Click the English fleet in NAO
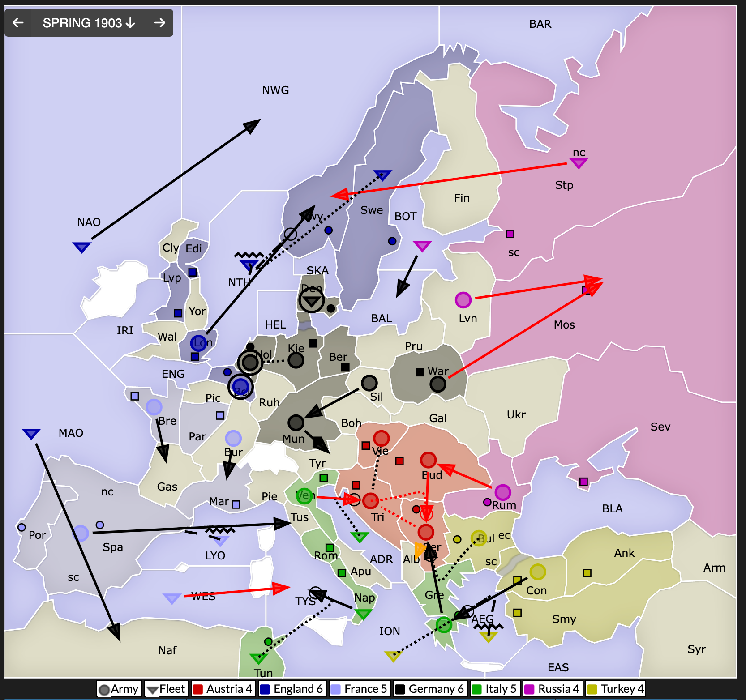 pyautogui.click(x=81, y=247)
